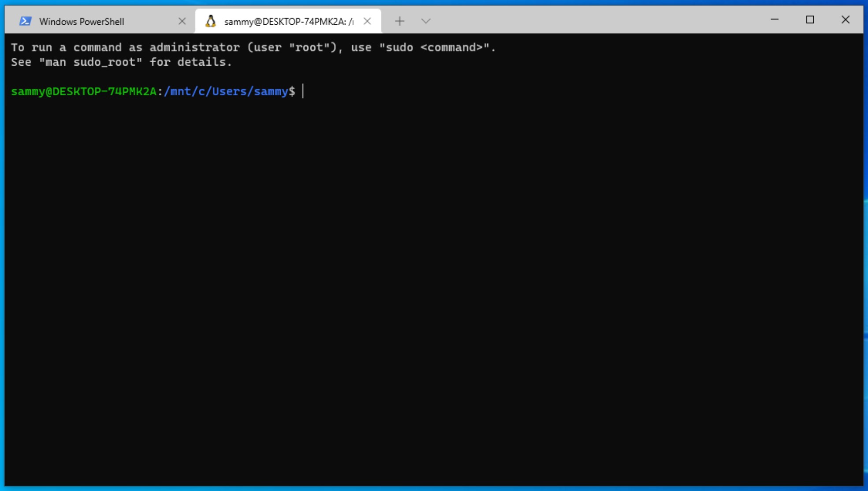The height and width of the screenshot is (491, 868).
Task: Open a new terminal tab with plus
Action: (x=399, y=21)
